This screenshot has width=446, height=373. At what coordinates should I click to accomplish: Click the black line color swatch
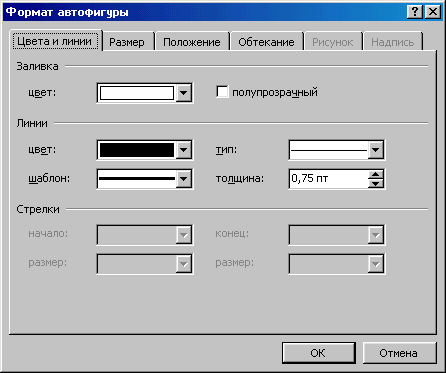click(137, 150)
